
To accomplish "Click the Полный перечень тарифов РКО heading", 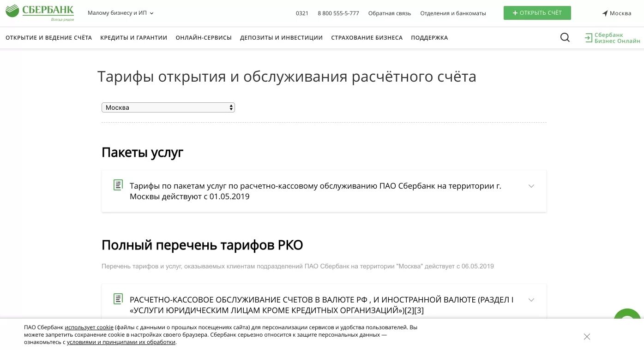I will tap(202, 245).
